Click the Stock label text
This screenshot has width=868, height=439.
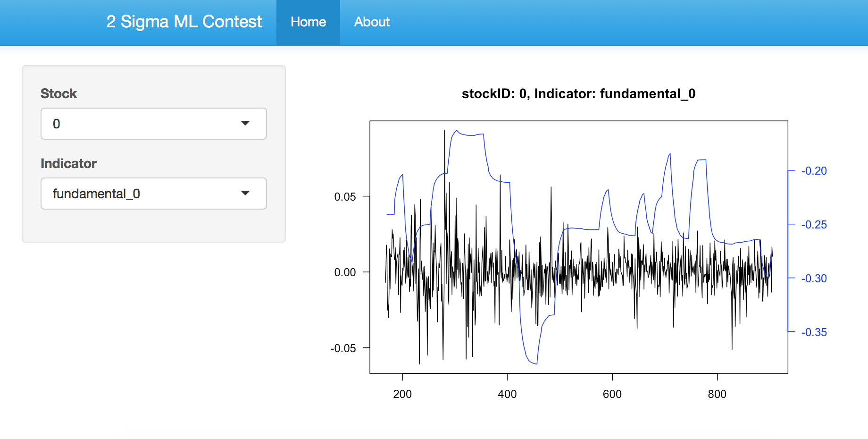click(58, 93)
